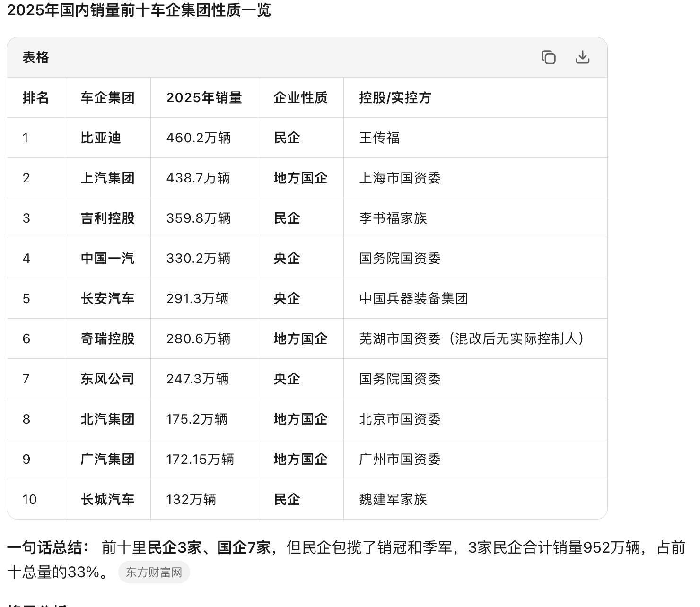Click the 中国一汽 cell

tap(108, 258)
